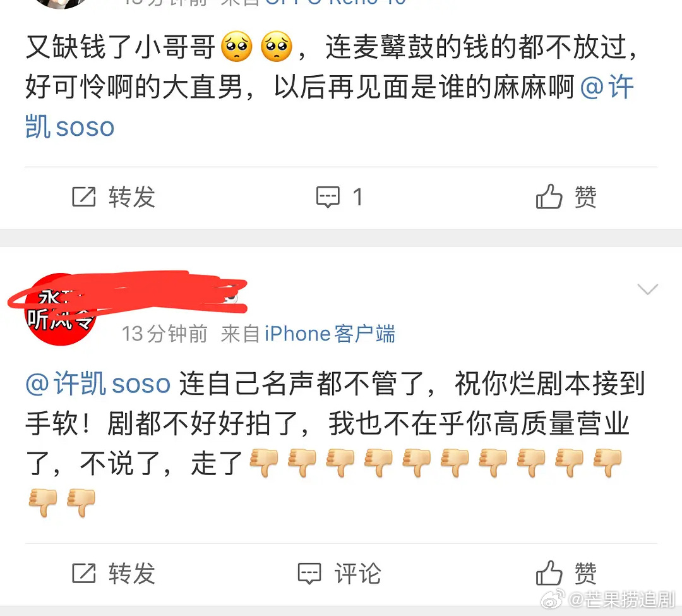Click the comment count 1 on first post

coord(357,197)
